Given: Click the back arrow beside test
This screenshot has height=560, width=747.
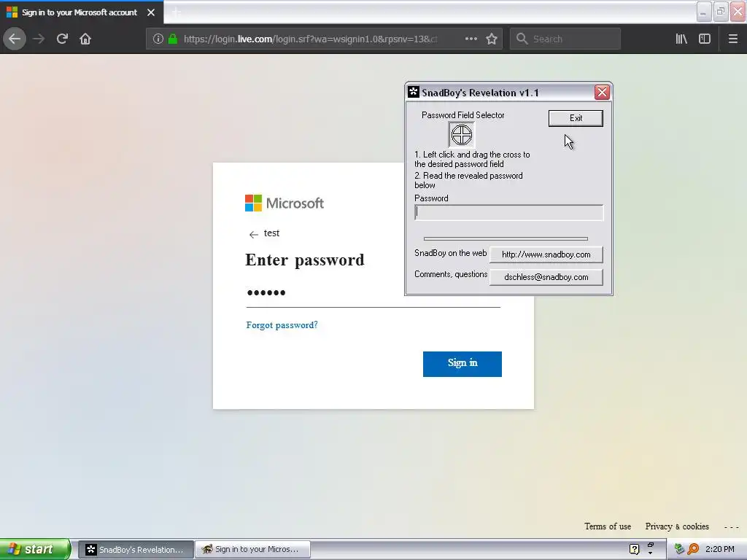Looking at the screenshot, I should [253, 234].
